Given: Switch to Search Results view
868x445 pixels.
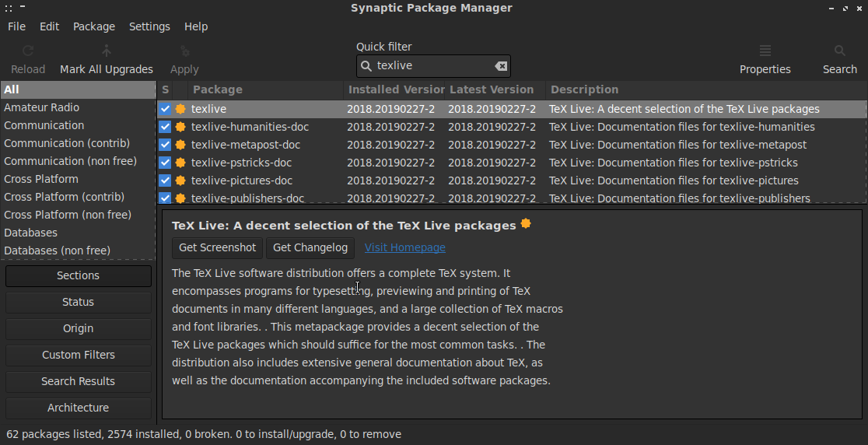Looking at the screenshot, I should pos(78,381).
